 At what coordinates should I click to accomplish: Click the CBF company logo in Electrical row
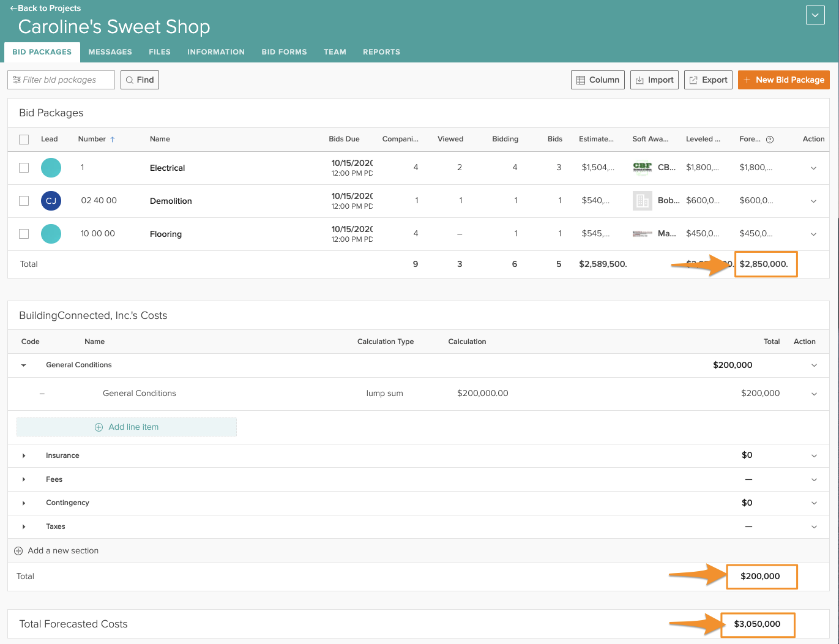tap(642, 167)
